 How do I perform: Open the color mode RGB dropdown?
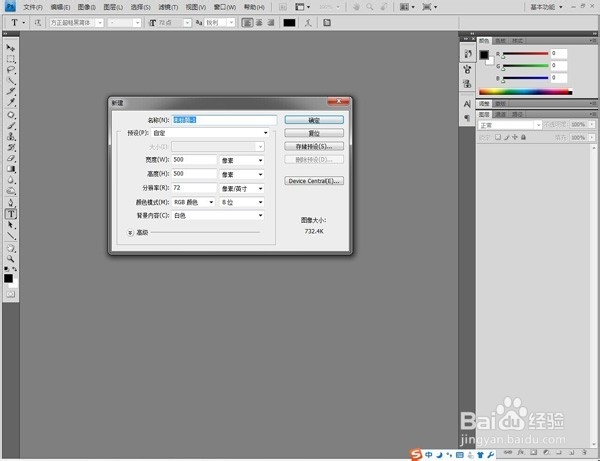(x=194, y=202)
